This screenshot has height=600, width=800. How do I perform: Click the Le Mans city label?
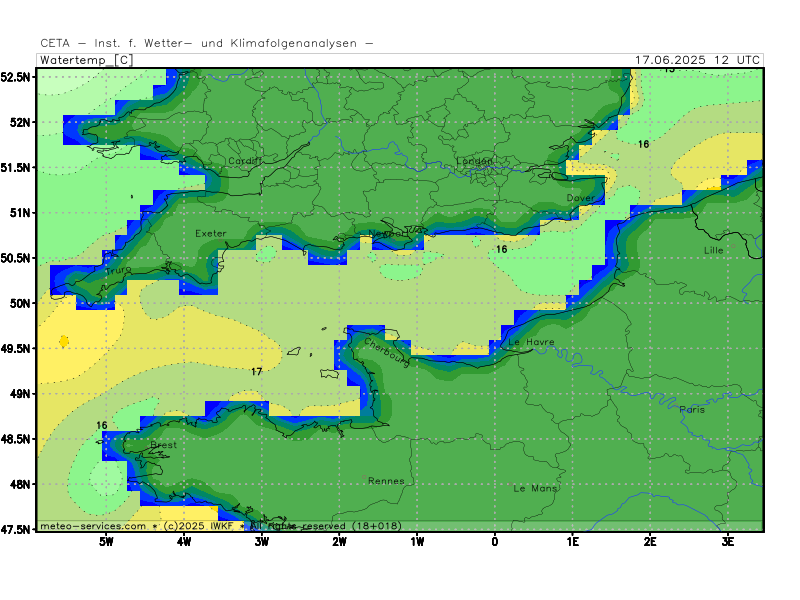[535, 488]
